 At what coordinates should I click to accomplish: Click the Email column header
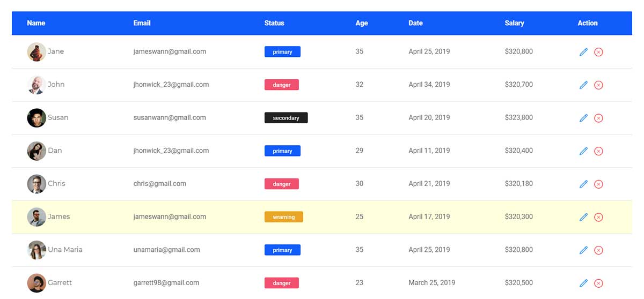pos(142,23)
